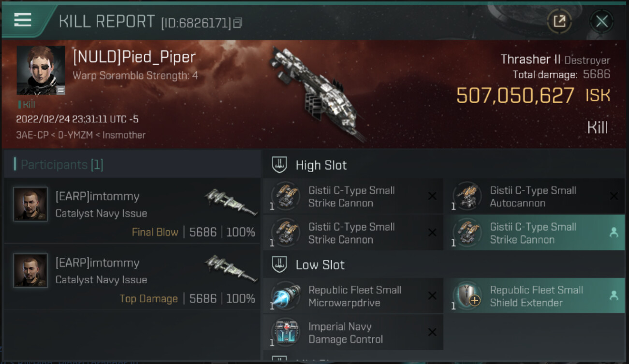This screenshot has height=364, width=629.
Task: Select the Republic Fleet Small Microwarpdrive icon
Action: pos(286,296)
